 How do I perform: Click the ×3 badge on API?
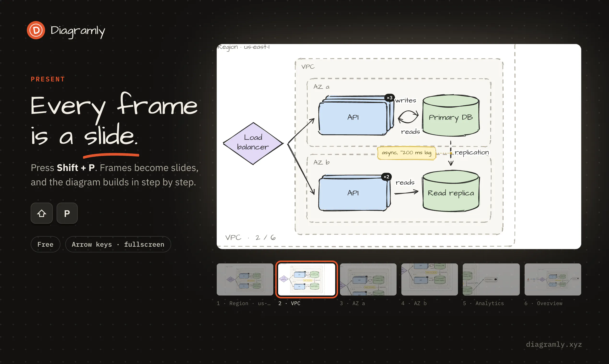(389, 98)
